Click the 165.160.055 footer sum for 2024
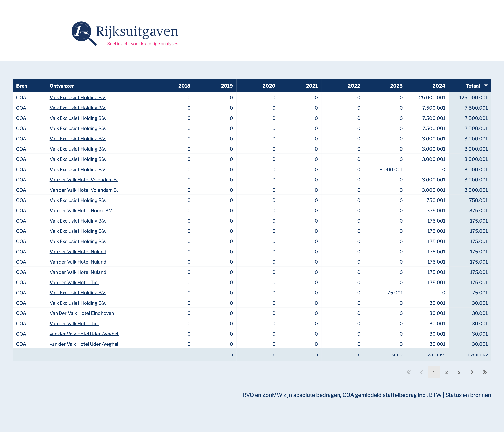504x432 pixels. 435,355
